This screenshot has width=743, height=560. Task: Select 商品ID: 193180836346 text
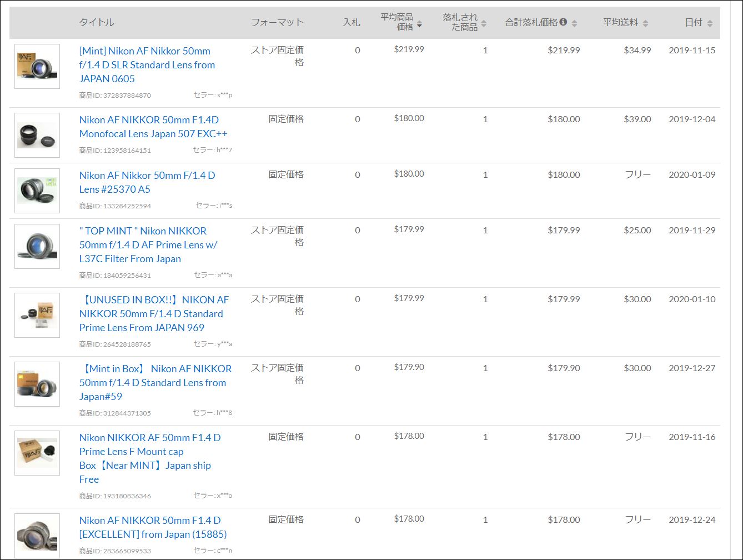pos(115,496)
